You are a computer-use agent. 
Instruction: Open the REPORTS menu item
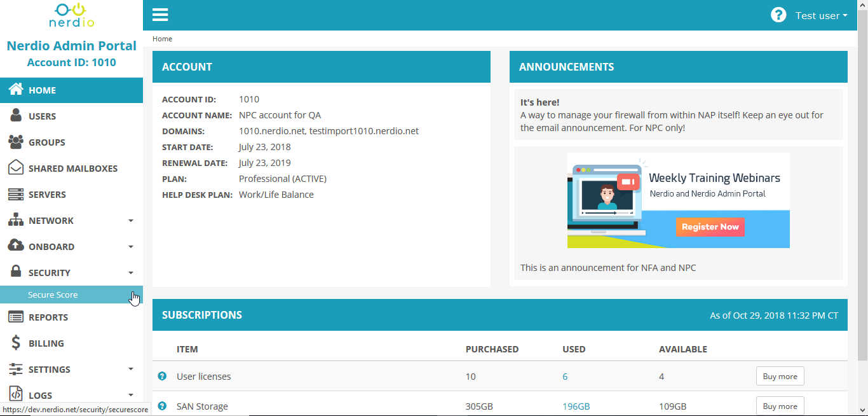(x=71, y=317)
